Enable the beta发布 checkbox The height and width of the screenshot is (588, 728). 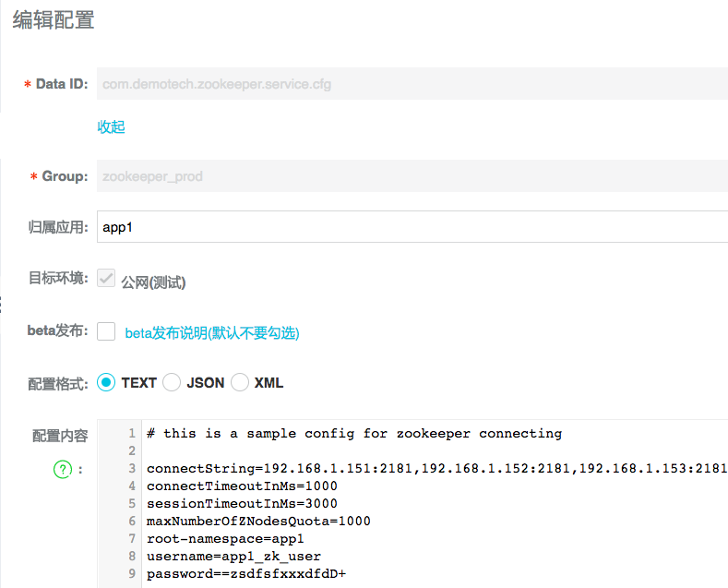106,331
